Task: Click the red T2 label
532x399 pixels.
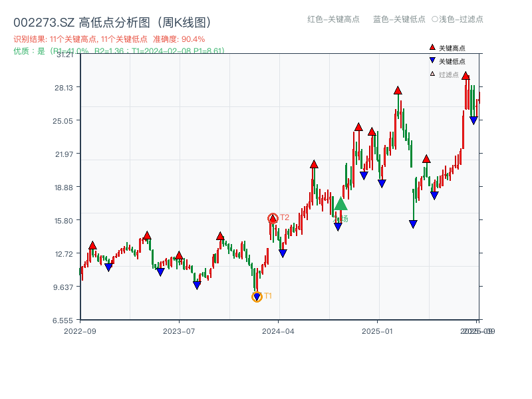Action: click(x=285, y=217)
